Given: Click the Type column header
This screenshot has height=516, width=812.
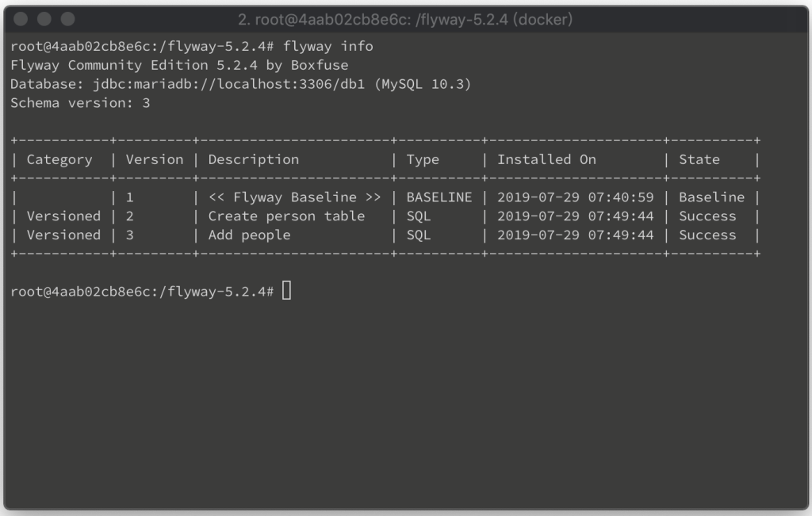Looking at the screenshot, I should tap(423, 159).
